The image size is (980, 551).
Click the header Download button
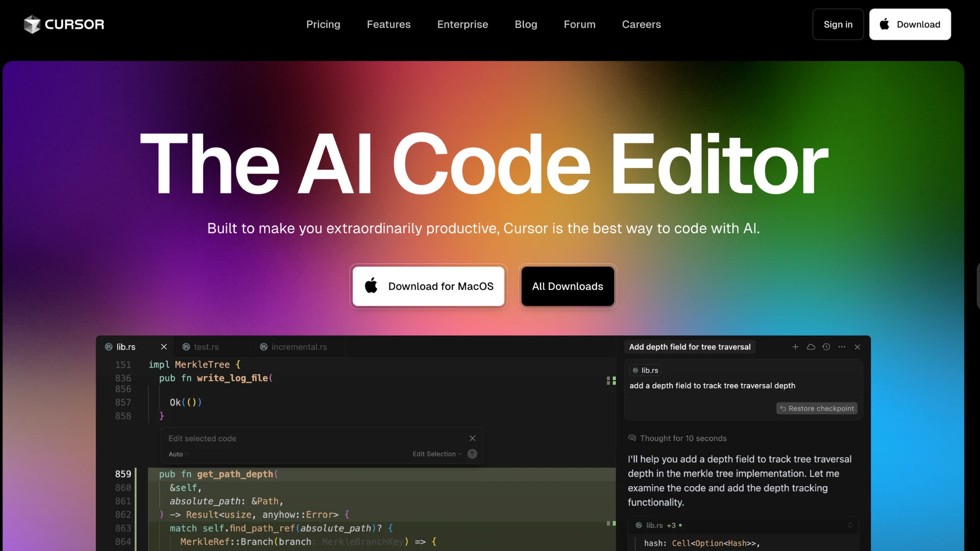[910, 24]
